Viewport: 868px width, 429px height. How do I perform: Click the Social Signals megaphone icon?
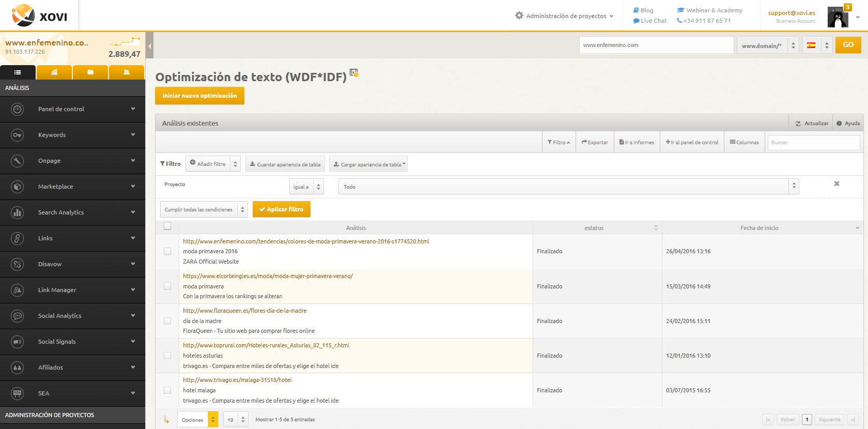click(18, 342)
